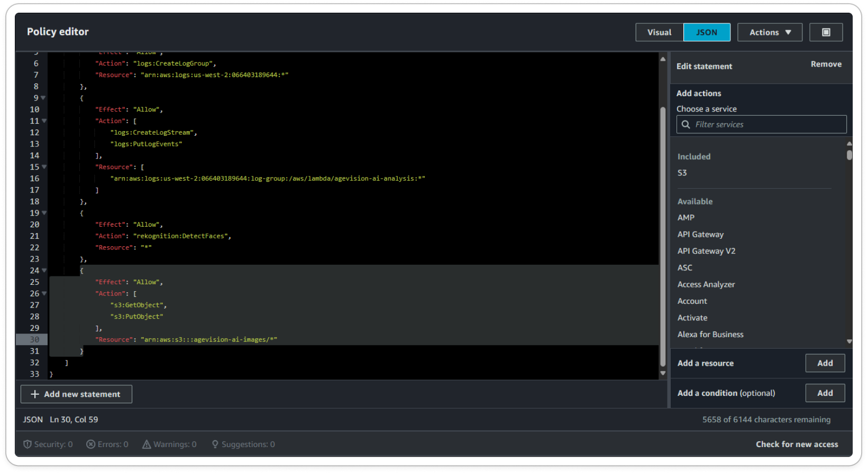Click Ln 30, Col 59 status text

pyautogui.click(x=74, y=420)
